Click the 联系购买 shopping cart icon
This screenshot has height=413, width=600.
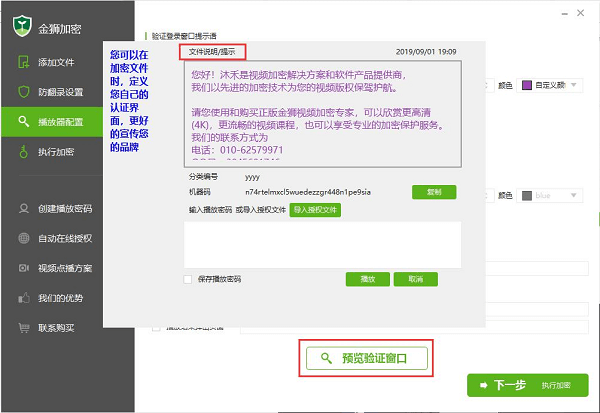(x=24, y=328)
